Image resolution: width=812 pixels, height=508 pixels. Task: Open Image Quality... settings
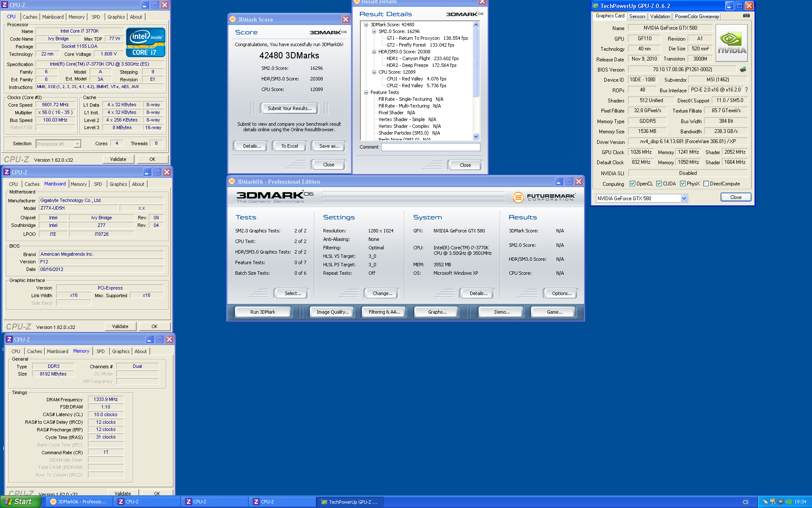click(333, 312)
